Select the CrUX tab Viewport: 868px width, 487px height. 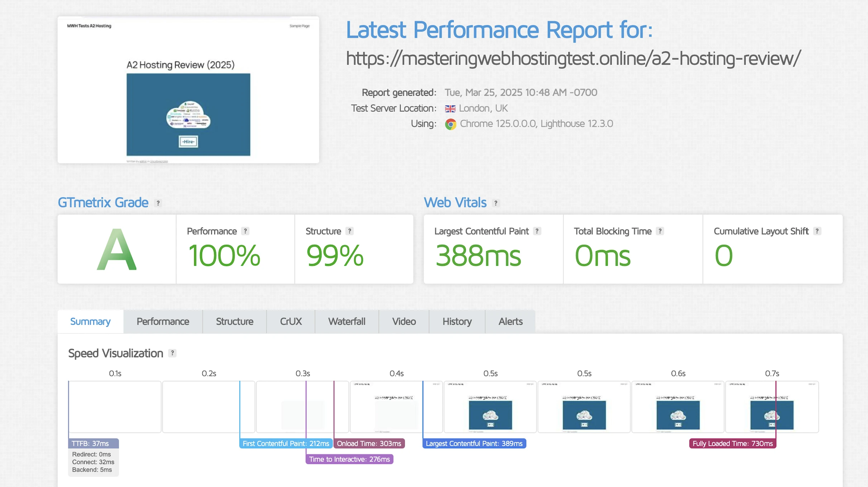(x=291, y=322)
